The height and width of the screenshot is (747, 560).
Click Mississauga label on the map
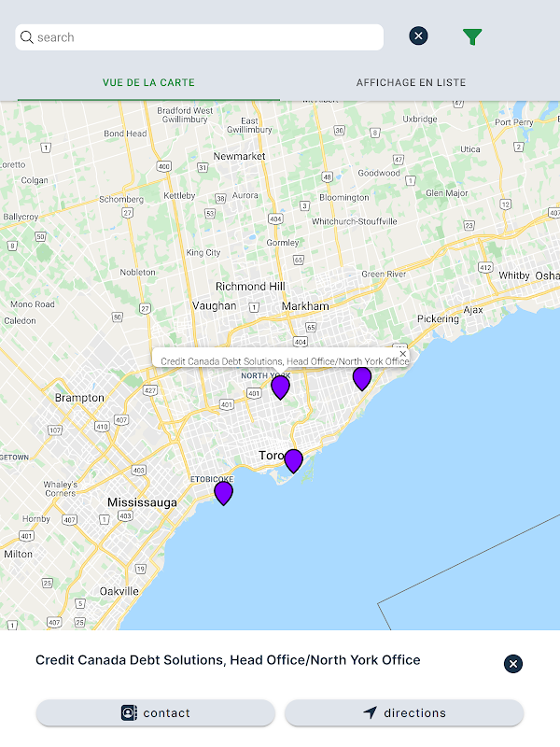[x=142, y=502]
